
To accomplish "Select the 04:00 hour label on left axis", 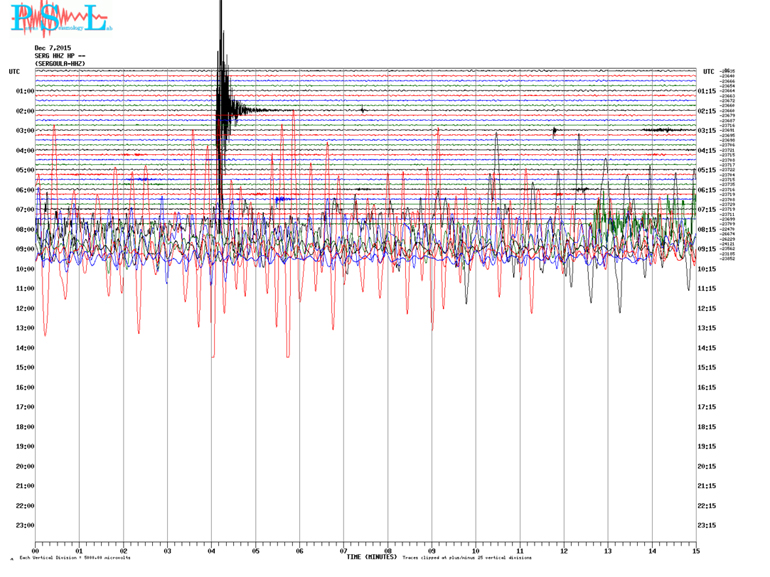I will (x=25, y=150).
